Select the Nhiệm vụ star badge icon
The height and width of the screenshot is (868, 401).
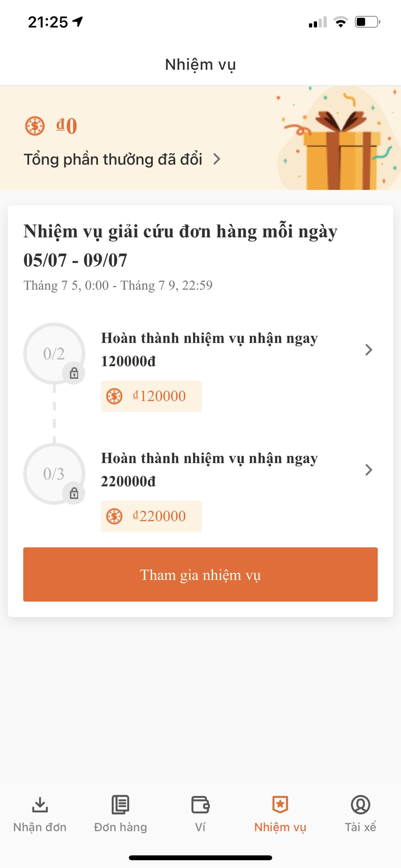pyautogui.click(x=280, y=804)
